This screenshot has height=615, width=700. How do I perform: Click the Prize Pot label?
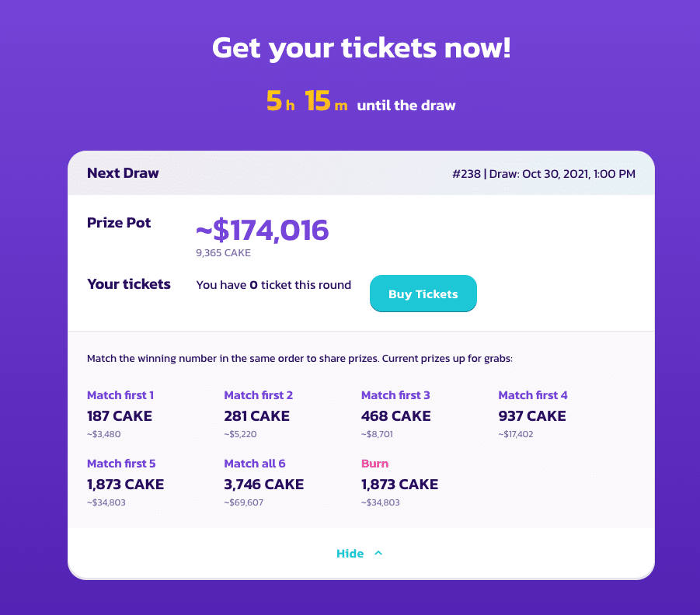119,223
